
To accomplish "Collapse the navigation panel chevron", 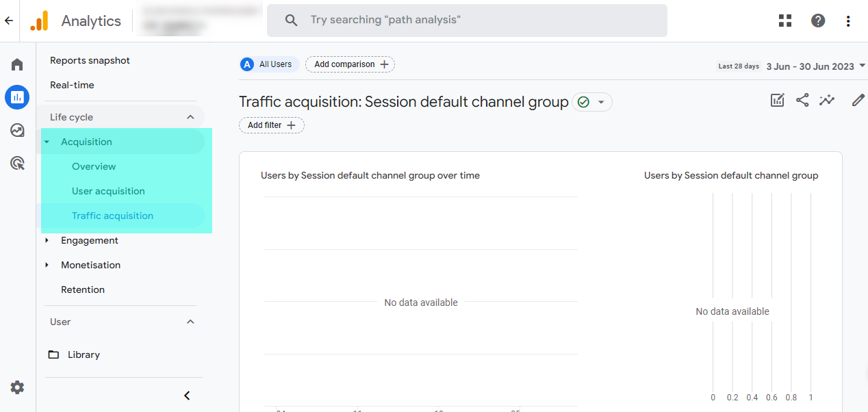I will (x=187, y=396).
